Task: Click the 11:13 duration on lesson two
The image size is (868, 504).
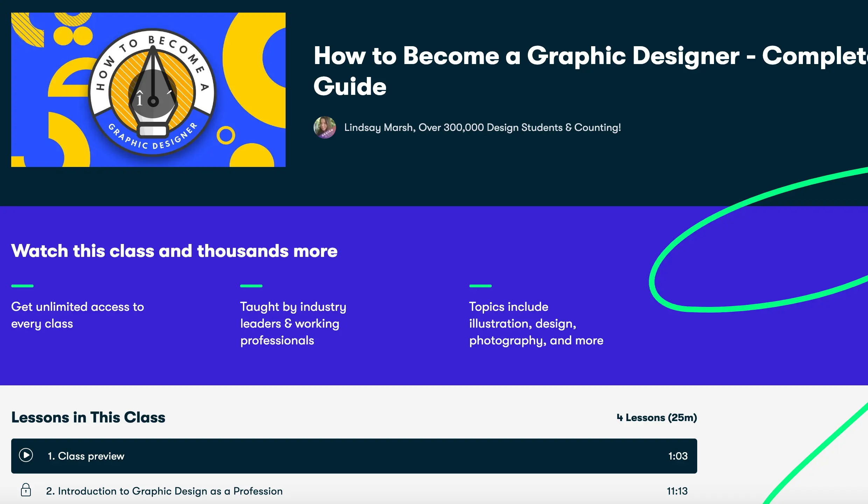Action: (x=677, y=491)
